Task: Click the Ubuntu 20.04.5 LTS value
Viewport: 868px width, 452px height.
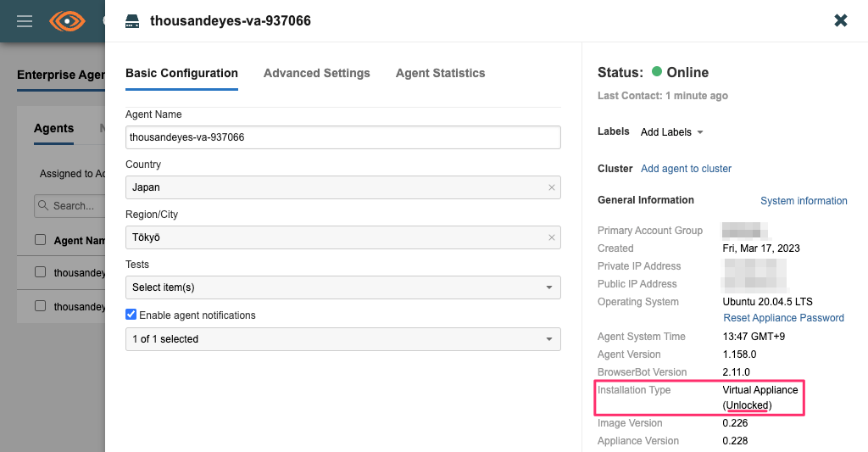Action: click(x=767, y=302)
